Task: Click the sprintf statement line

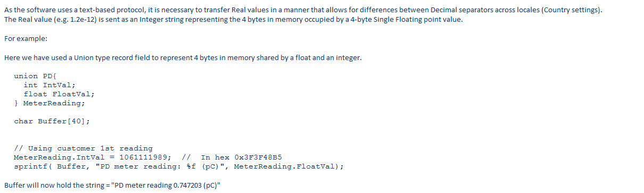Action: point(179,166)
